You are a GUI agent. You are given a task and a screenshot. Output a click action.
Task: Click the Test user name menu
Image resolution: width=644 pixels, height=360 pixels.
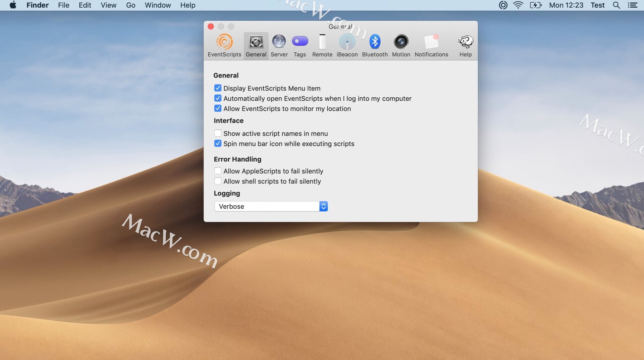point(597,5)
